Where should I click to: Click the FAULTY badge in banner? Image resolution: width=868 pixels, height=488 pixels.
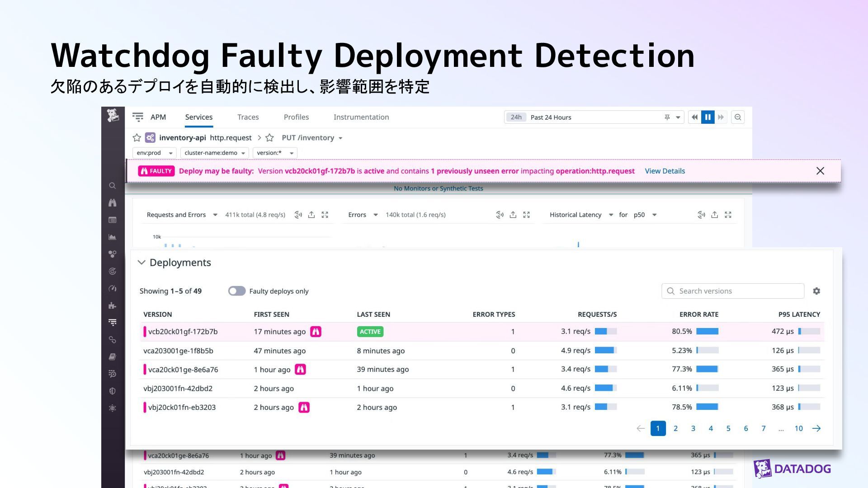click(x=156, y=171)
